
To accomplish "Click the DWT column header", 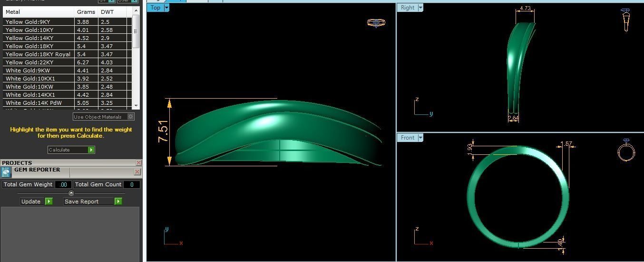I will click(112, 11).
